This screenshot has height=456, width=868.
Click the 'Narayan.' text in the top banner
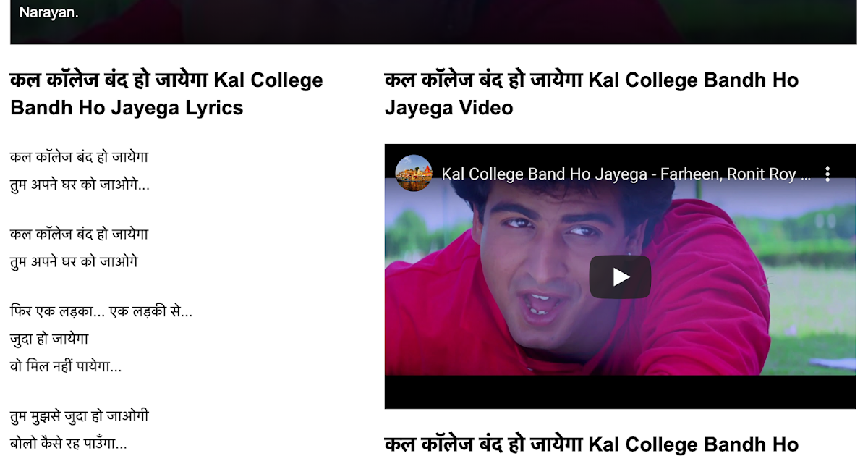pos(49,12)
